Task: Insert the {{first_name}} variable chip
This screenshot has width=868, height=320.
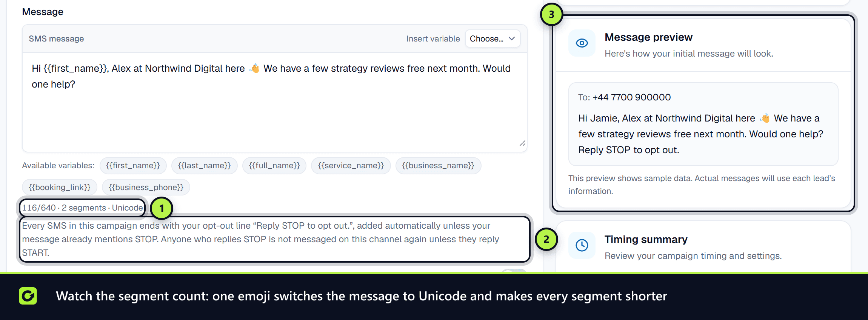Action: pos(133,166)
